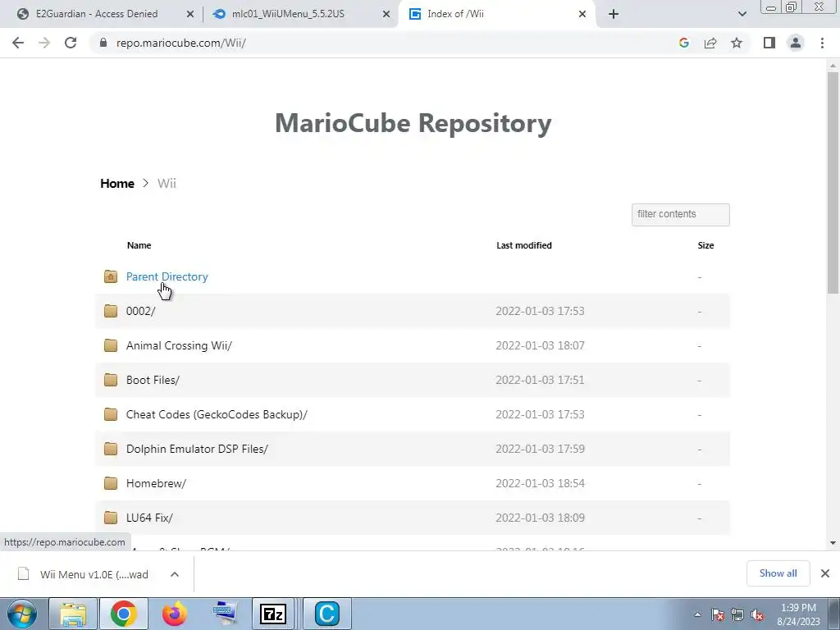
Task: Close the mlc01_WiiUMenu tab
Action: pyautogui.click(x=386, y=15)
